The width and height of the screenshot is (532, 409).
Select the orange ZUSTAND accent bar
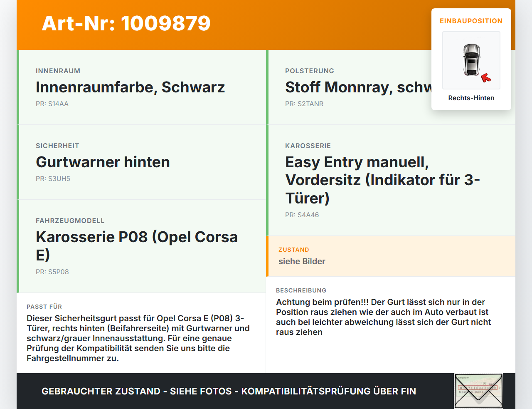point(267,256)
